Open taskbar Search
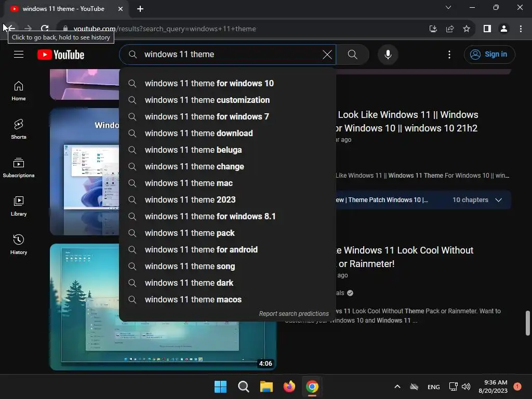This screenshot has width=532, height=399. 243,387
